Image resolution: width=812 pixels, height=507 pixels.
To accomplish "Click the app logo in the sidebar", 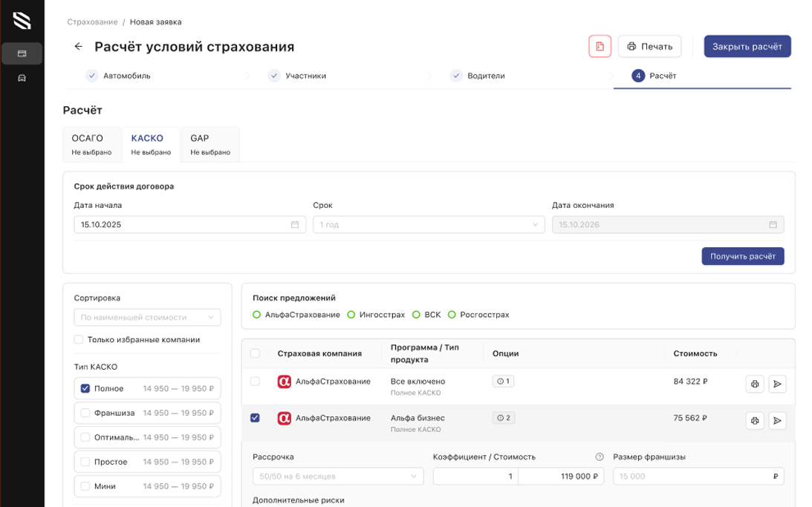I will [22, 21].
